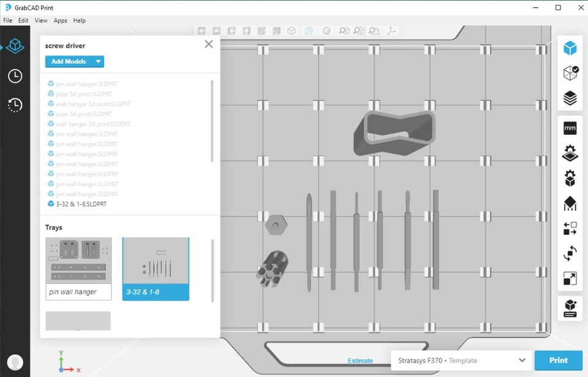Screen dimensions: 588x377
Task: Open the Slice Preview panel
Action: [570, 97]
